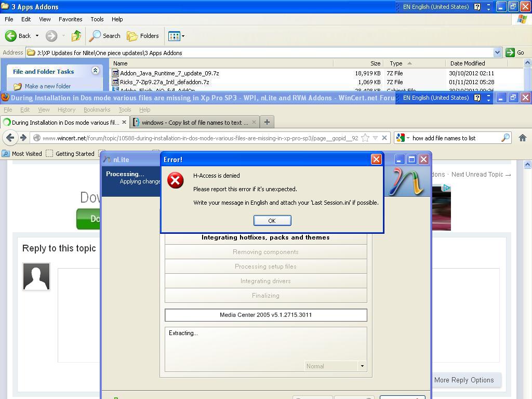Open the Normal priority dropdown in nLite
This screenshot has height=399, width=532.
coord(362,366)
